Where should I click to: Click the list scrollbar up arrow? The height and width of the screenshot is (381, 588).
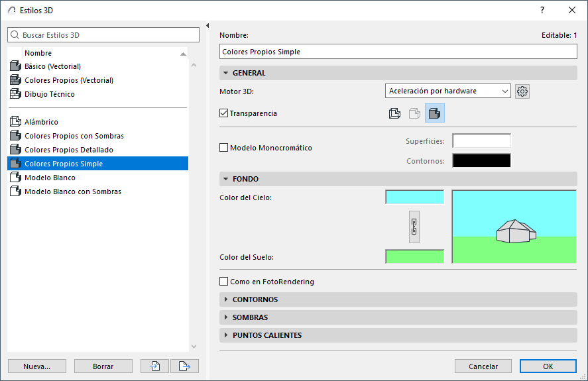tap(194, 65)
